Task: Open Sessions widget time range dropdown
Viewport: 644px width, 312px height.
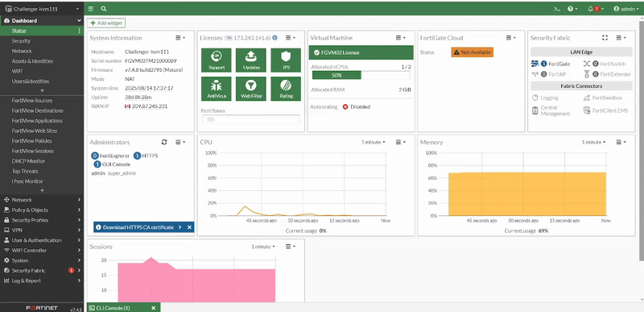Action: tap(263, 247)
